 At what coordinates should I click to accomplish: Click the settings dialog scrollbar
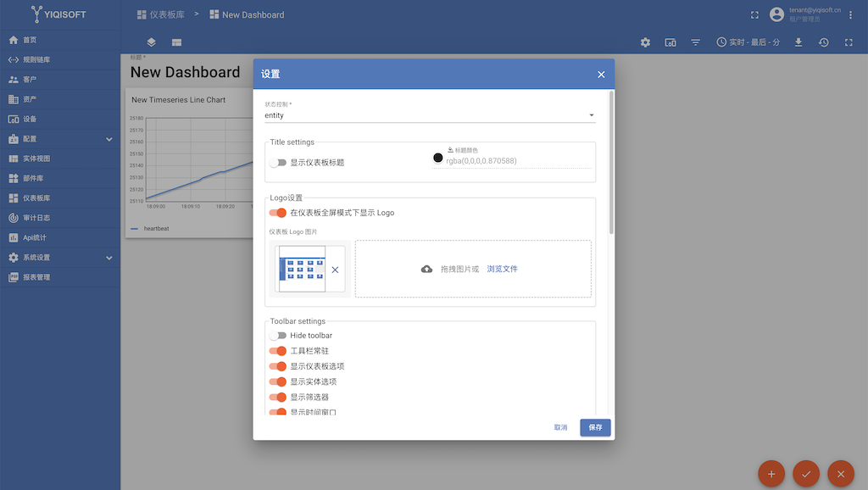(611, 163)
